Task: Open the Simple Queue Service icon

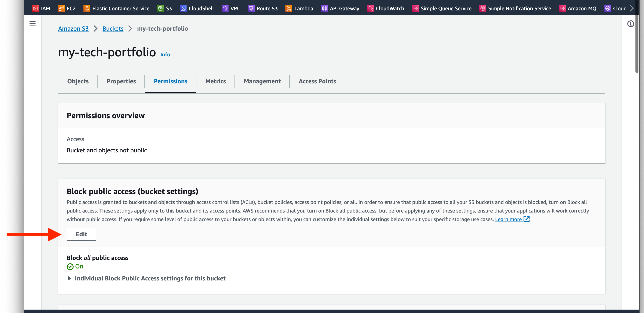Action: pyautogui.click(x=415, y=8)
